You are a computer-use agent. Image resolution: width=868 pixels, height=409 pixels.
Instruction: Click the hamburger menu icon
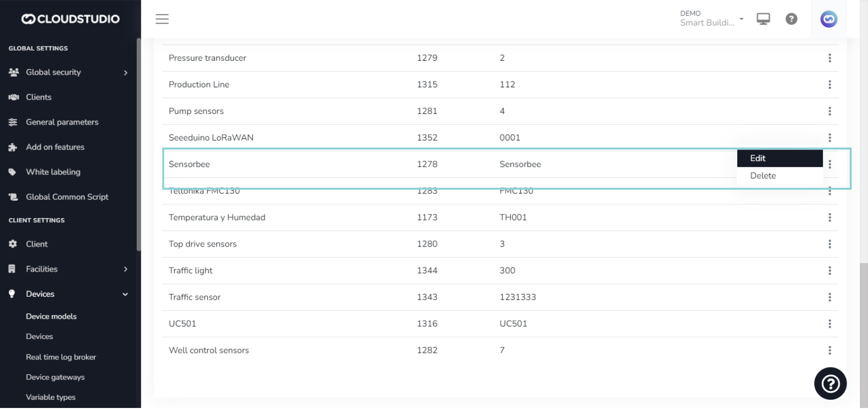tap(162, 19)
